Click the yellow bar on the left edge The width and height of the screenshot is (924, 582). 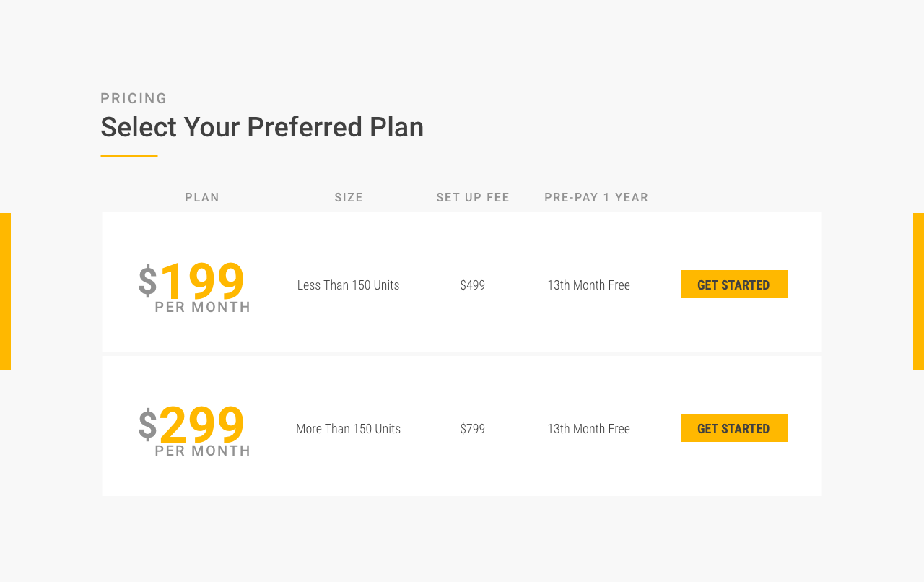pos(5,291)
